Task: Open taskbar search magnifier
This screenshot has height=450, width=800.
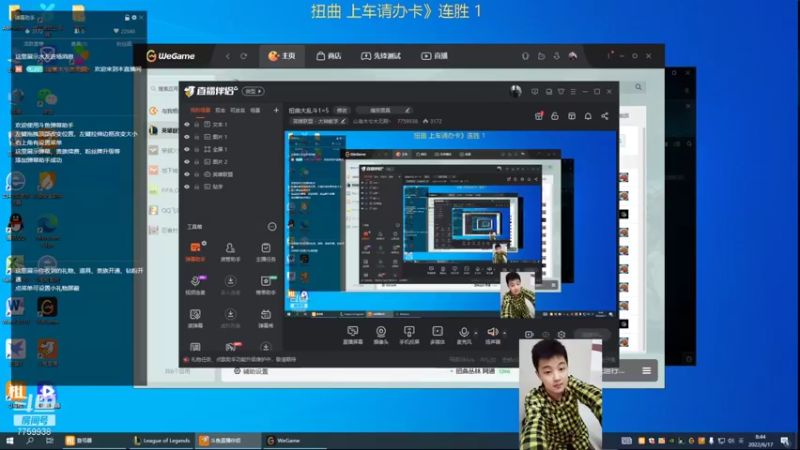Action: click(30, 440)
